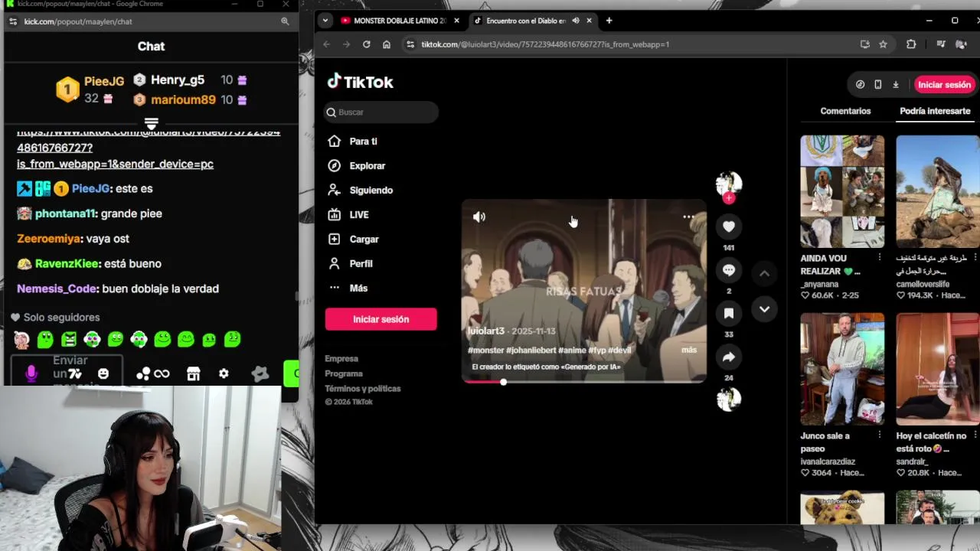
Task: Follow creator via red plus badge
Action: pos(729,198)
